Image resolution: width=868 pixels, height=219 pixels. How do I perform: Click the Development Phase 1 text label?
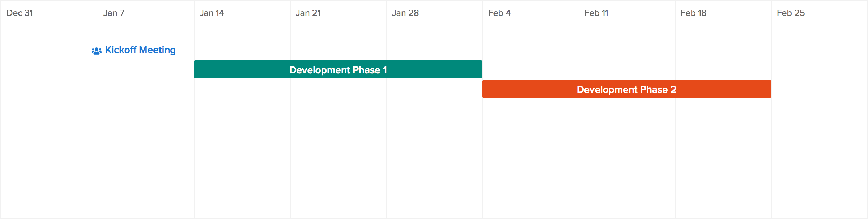338,70
